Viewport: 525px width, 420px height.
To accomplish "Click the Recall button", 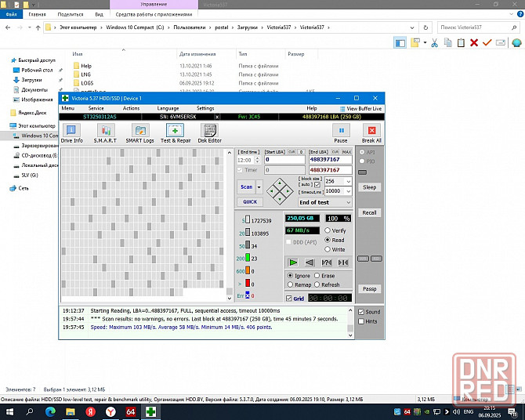I will pos(369,212).
